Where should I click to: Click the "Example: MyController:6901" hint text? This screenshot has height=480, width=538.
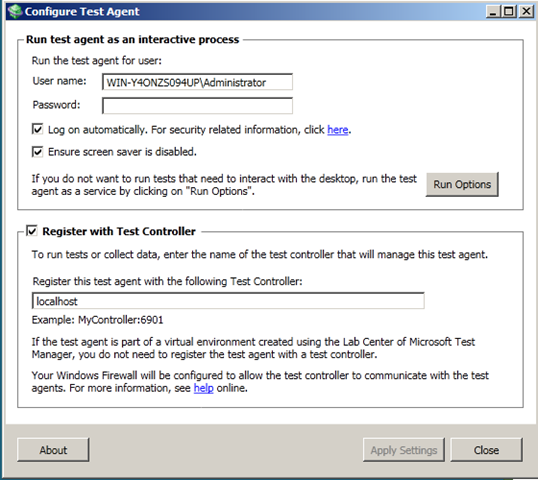(97, 320)
